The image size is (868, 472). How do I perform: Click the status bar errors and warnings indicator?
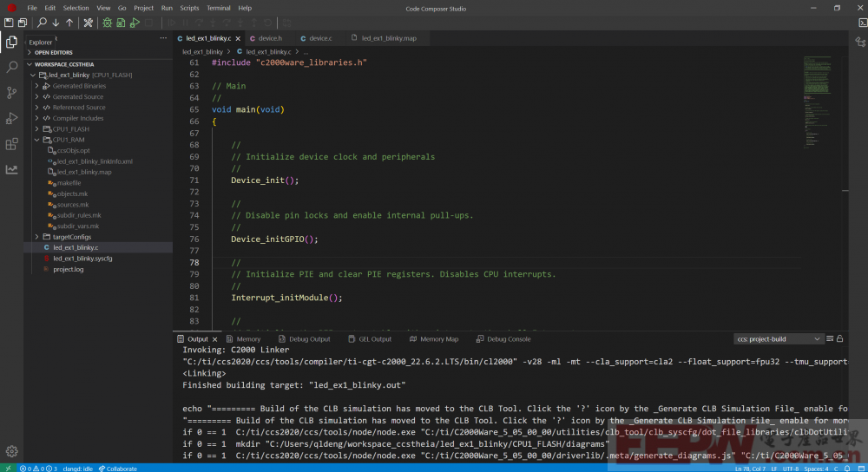point(38,469)
